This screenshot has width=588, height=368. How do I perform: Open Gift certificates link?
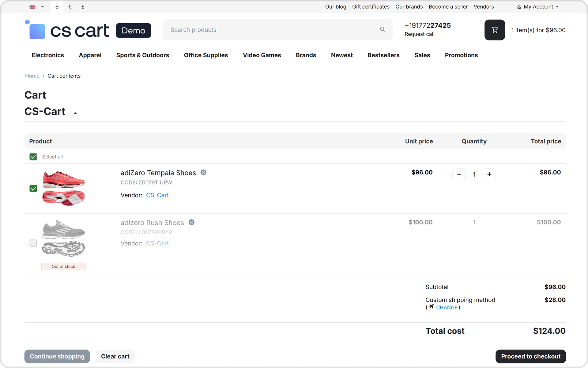(x=371, y=6)
